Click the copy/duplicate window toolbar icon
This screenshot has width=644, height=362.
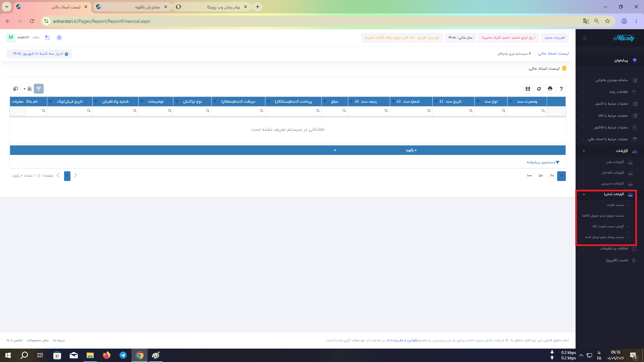coord(15,89)
